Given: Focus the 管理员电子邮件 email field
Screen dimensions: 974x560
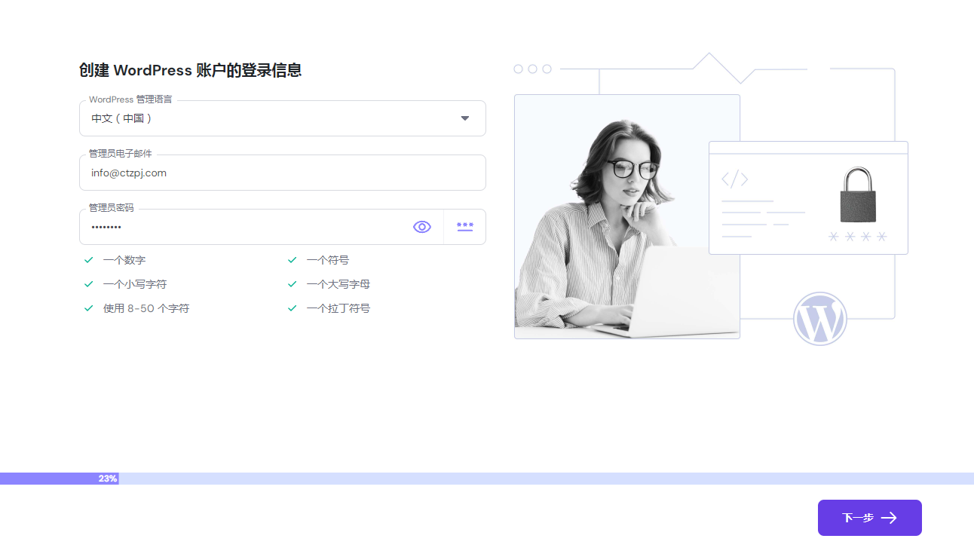Looking at the screenshot, I should tap(282, 173).
